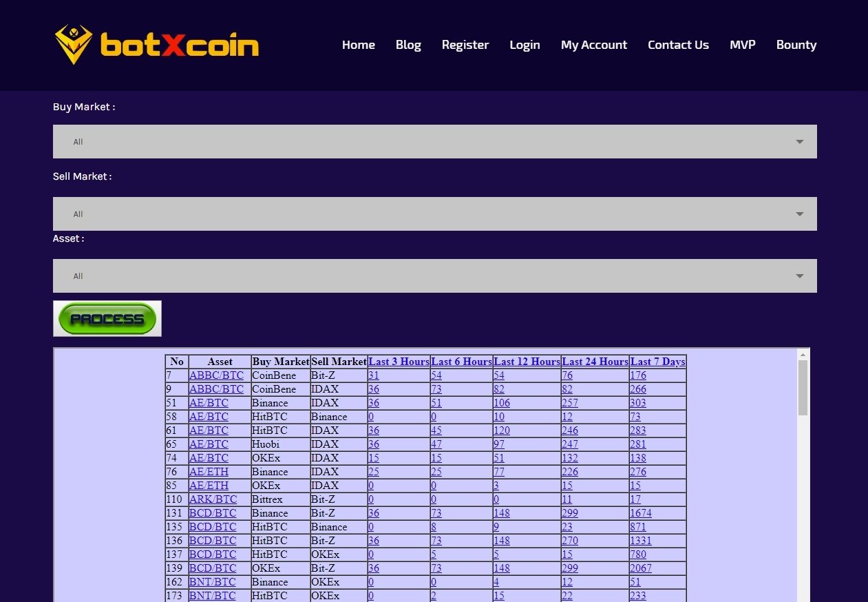Sort by Last 12 Hours column
The width and height of the screenshot is (868, 602).
pyautogui.click(x=527, y=362)
